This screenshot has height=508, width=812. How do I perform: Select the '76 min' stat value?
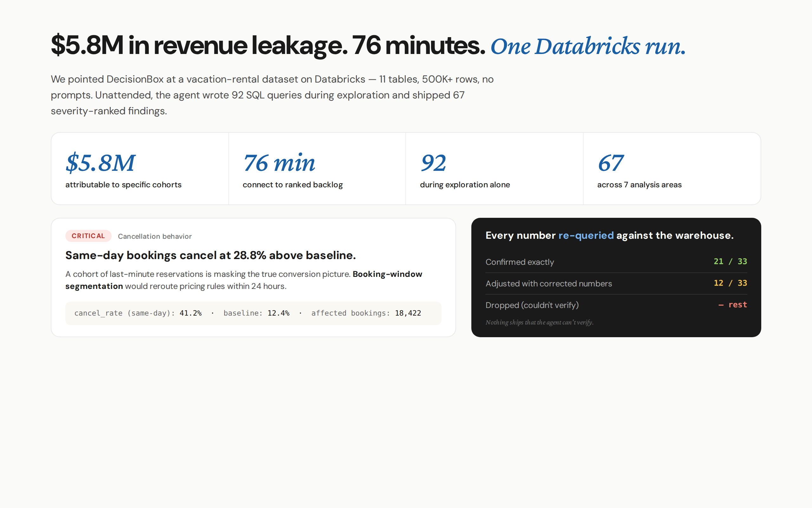[279, 163]
